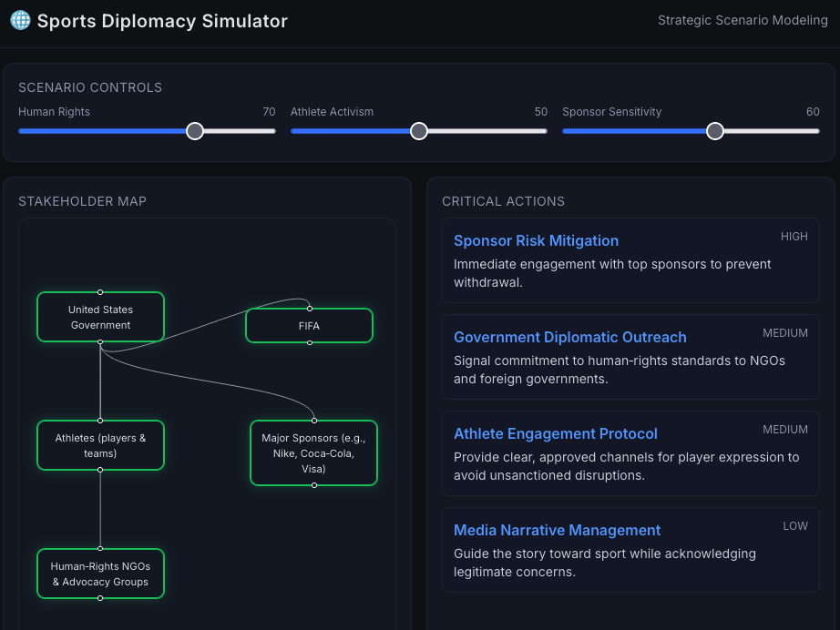Adjust the Sponsor Sensitivity slider handle
Image resolution: width=840 pixels, height=630 pixels.
pos(714,131)
